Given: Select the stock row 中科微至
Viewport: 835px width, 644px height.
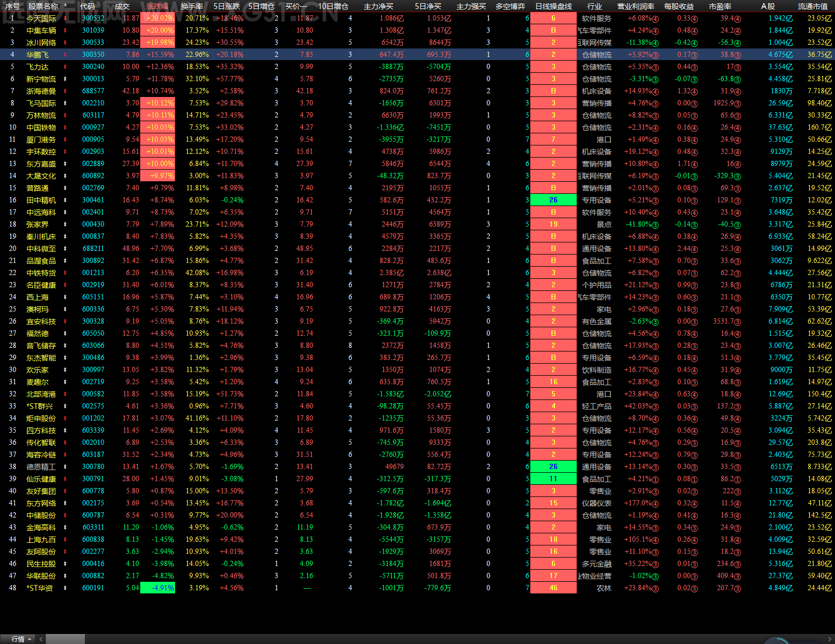Looking at the screenshot, I should (x=417, y=249).
